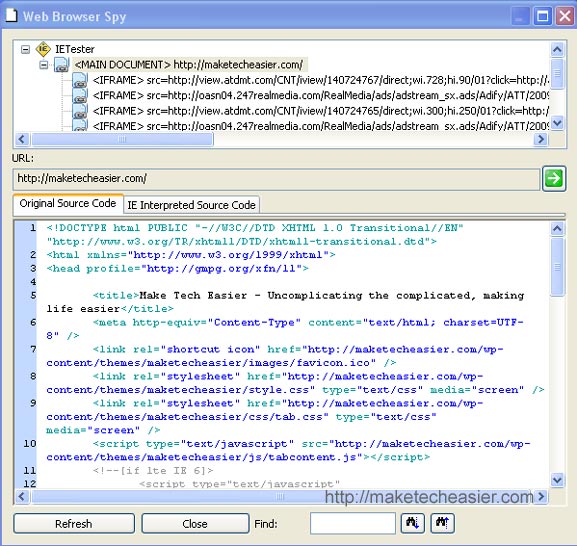The width and height of the screenshot is (577, 546).
Task: Click the IETester yellow diamond icon
Action: tap(43, 49)
